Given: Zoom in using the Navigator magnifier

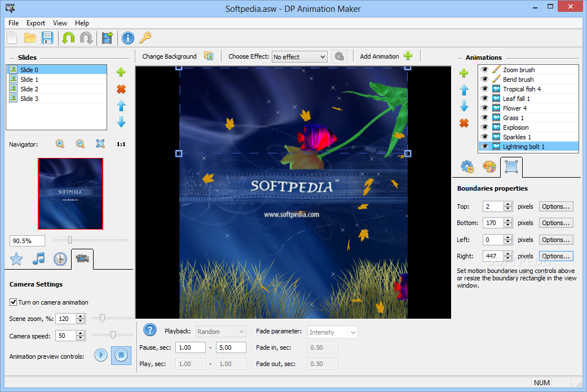Looking at the screenshot, I should pyautogui.click(x=60, y=144).
